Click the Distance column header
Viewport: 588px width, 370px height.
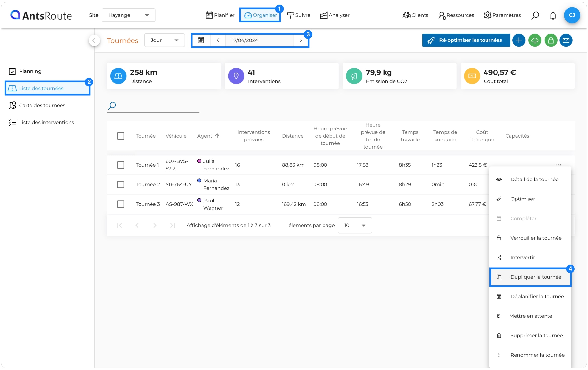point(293,136)
